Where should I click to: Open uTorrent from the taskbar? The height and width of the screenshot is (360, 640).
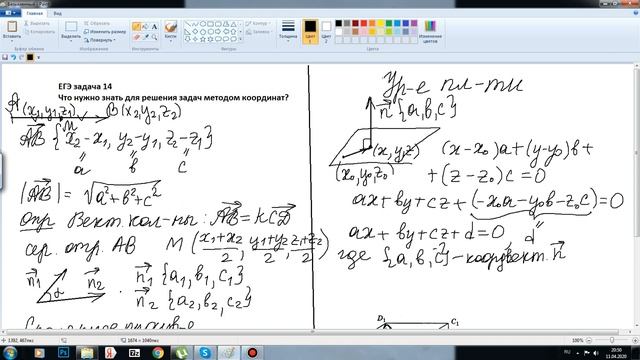tap(182, 352)
